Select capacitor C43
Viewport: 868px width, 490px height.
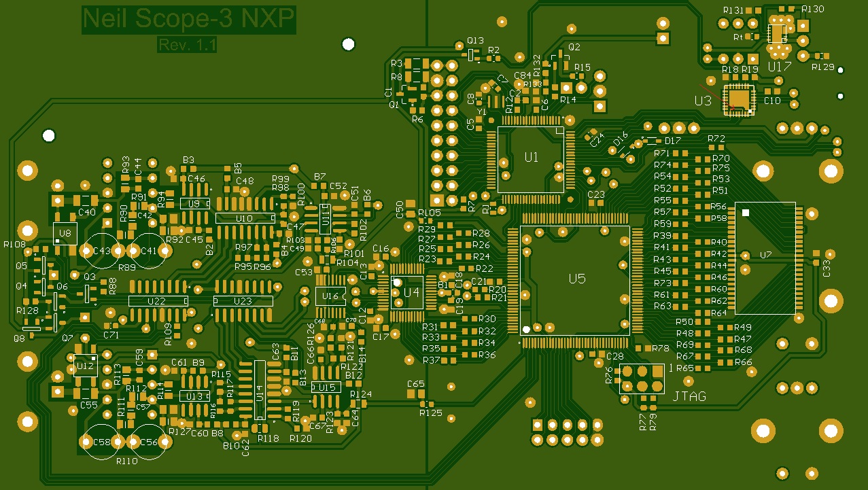pos(102,250)
